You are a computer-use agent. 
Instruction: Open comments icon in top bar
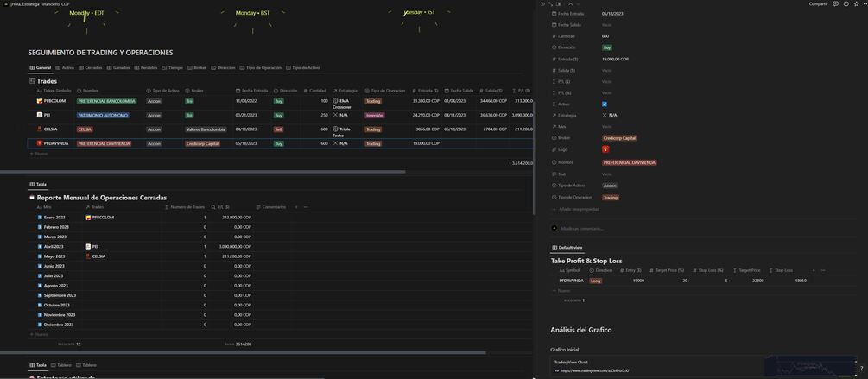coord(835,3)
